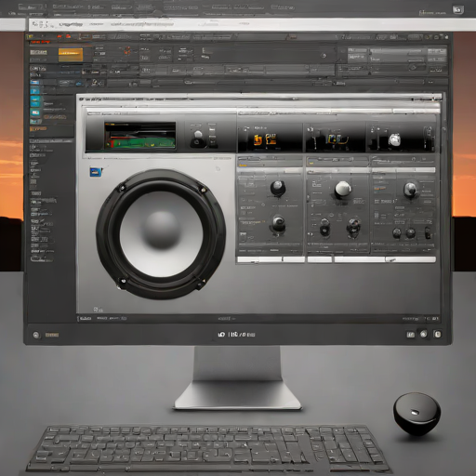Open the thumbnail with two orange icons

pos(270,138)
